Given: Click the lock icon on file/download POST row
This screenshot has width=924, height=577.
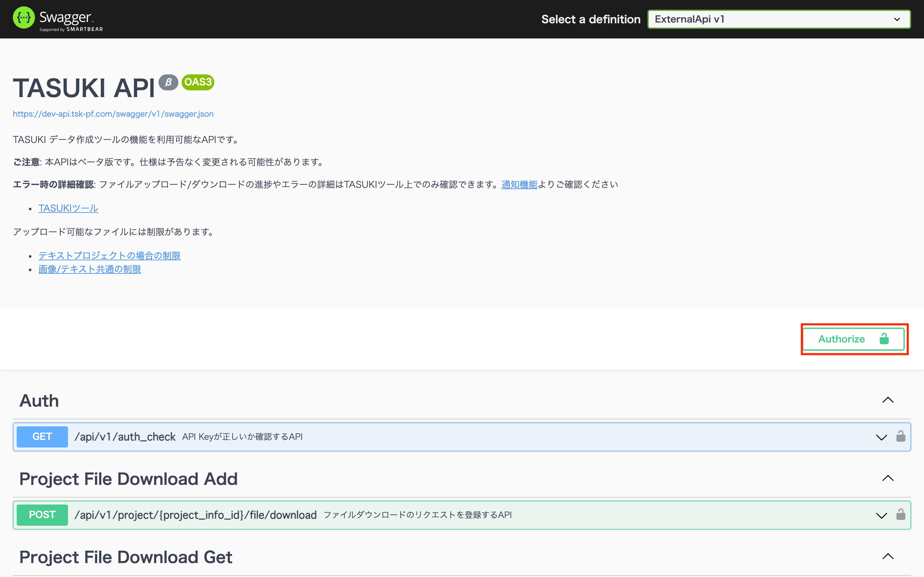Looking at the screenshot, I should point(901,514).
